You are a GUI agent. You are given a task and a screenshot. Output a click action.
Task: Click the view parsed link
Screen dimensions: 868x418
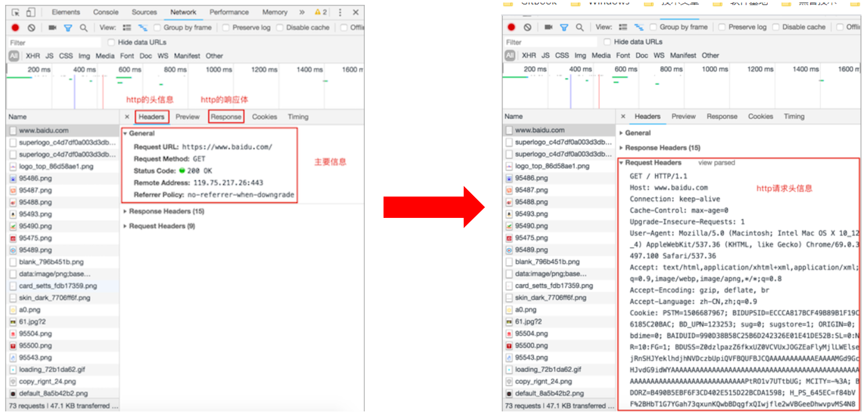pos(716,163)
